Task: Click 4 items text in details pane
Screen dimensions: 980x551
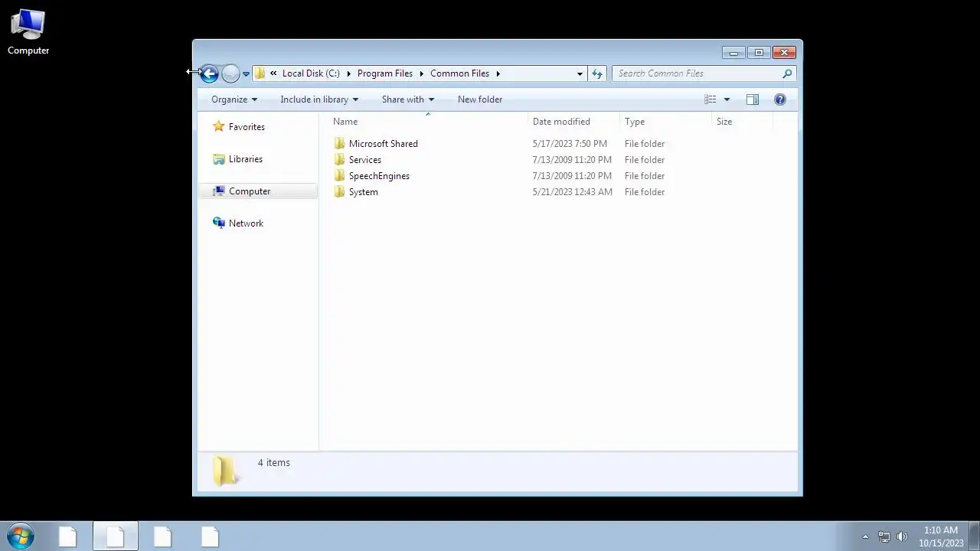Action: (x=274, y=463)
